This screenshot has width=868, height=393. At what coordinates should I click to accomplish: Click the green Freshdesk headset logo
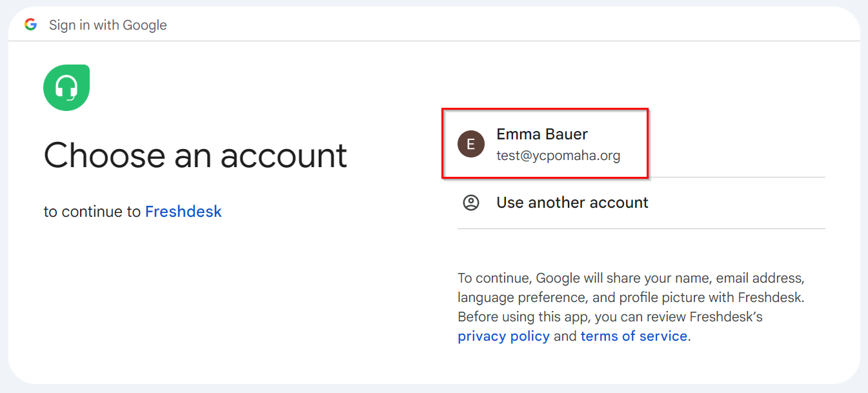point(66,88)
